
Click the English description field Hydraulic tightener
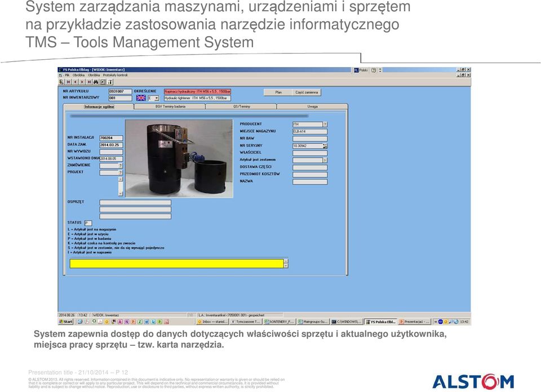pyautogui.click(x=197, y=98)
